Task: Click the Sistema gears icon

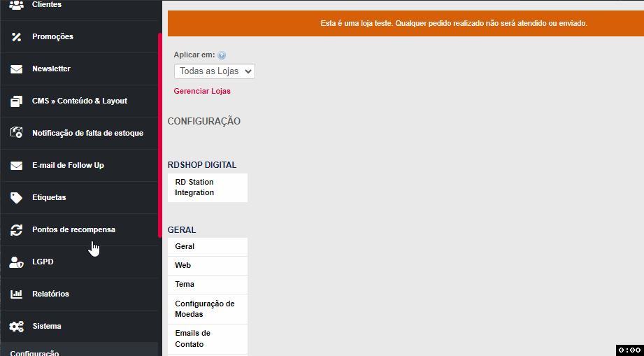Action: (17, 327)
